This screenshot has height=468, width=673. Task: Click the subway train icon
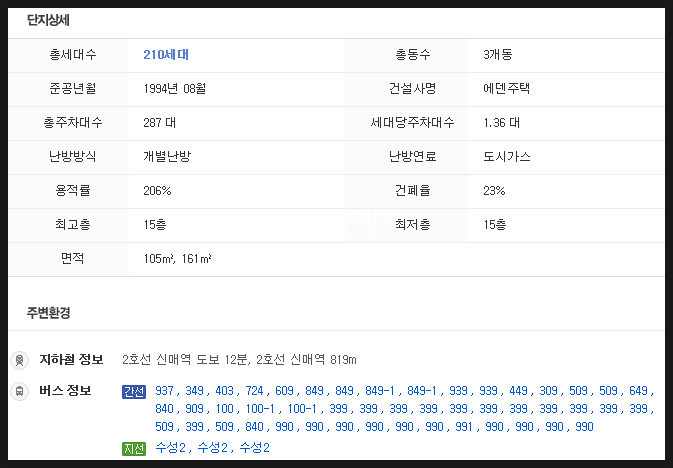click(x=19, y=360)
